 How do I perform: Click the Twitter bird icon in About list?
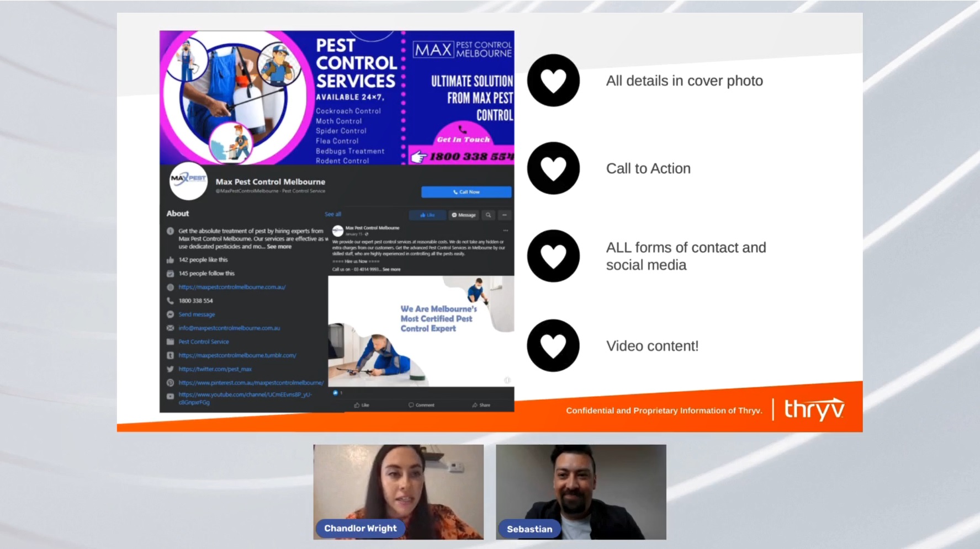[170, 369]
